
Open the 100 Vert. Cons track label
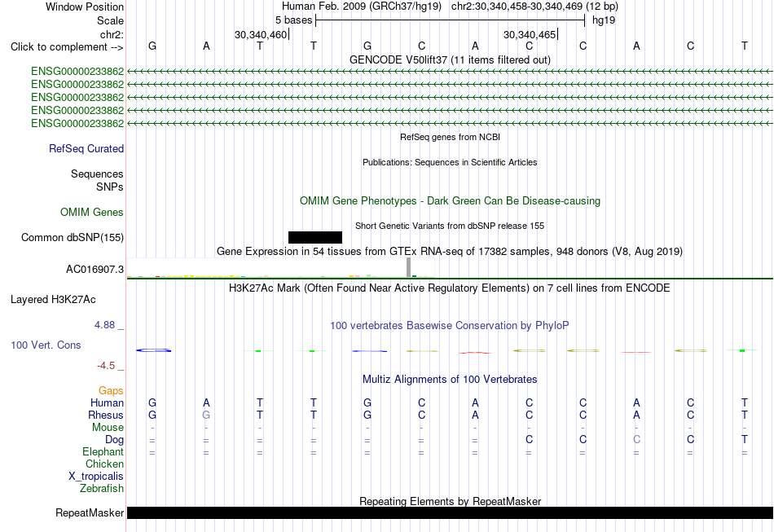point(46,345)
